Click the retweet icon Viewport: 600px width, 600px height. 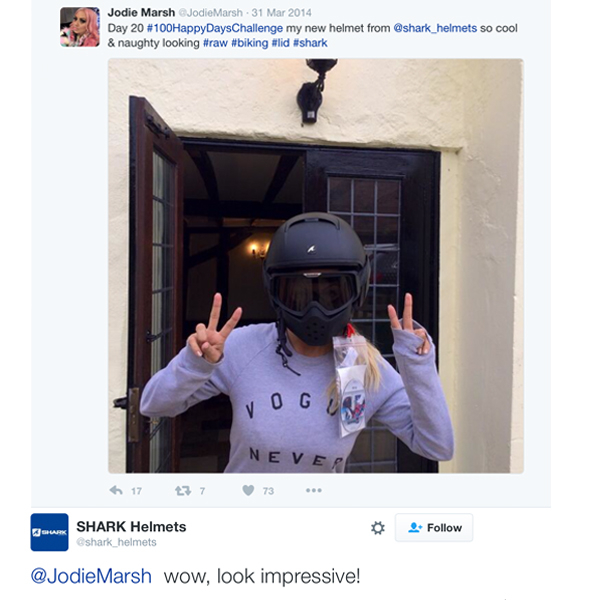click(x=183, y=490)
